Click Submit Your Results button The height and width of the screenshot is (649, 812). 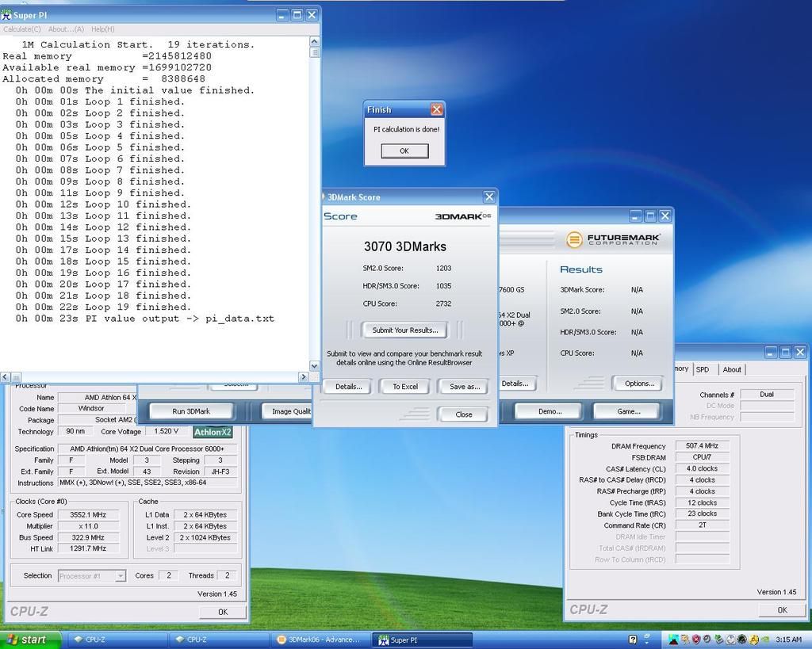(405, 330)
